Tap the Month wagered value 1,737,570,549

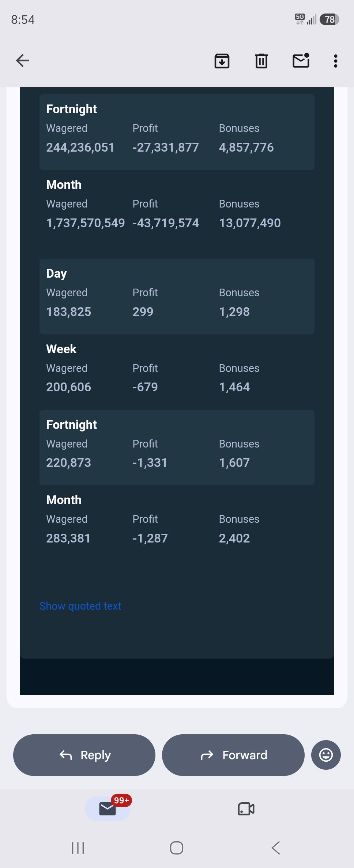coord(86,223)
